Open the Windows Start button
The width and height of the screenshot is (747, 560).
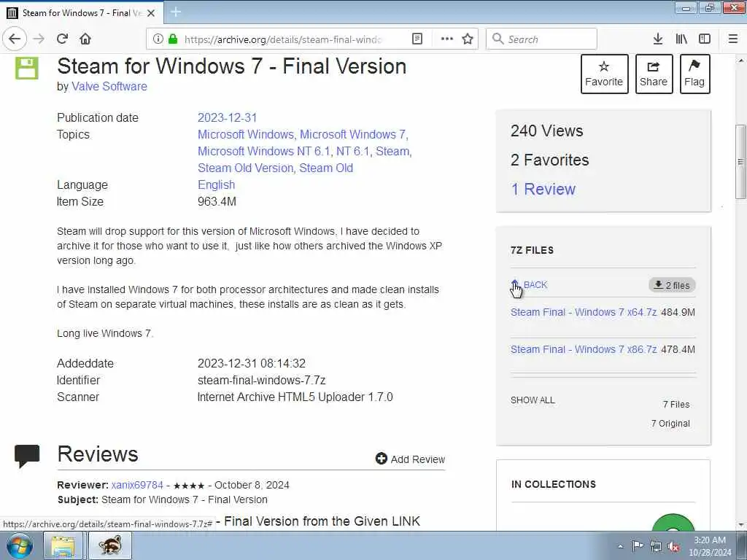(x=19, y=545)
